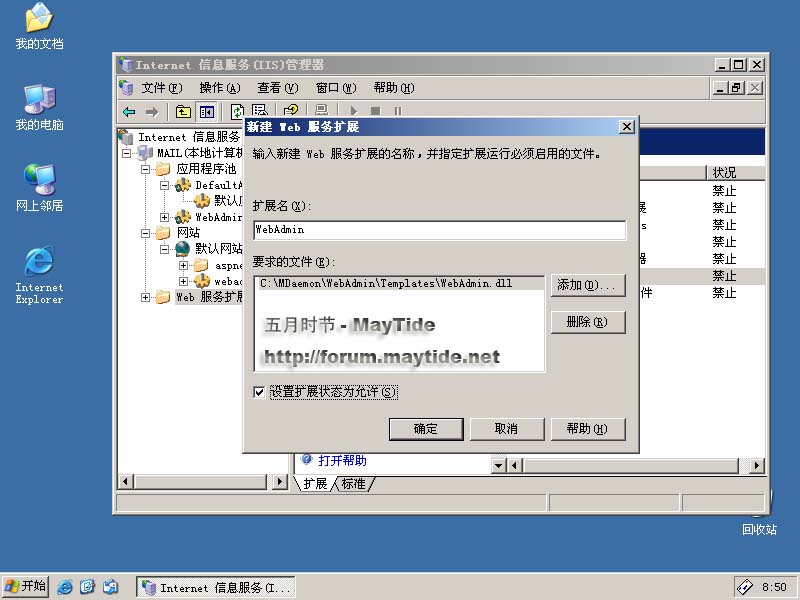
Task: Collapse the MAIL computer node
Action: pyautogui.click(x=127, y=153)
